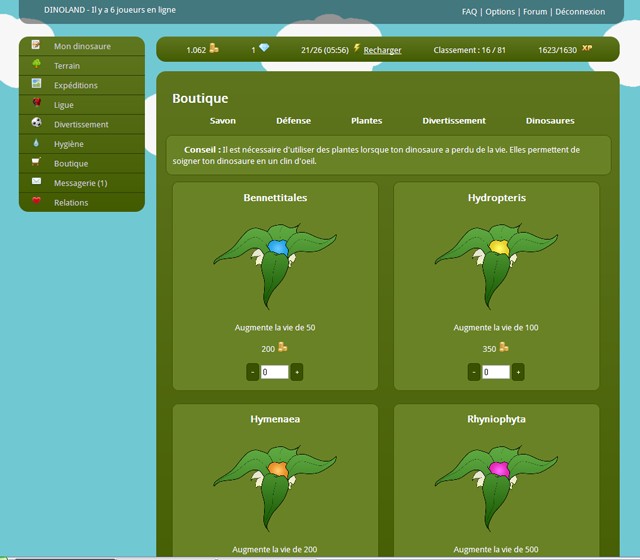Viewport: 640px width, 560px height.
Task: Switch to the Défense shop tab
Action: coord(293,121)
